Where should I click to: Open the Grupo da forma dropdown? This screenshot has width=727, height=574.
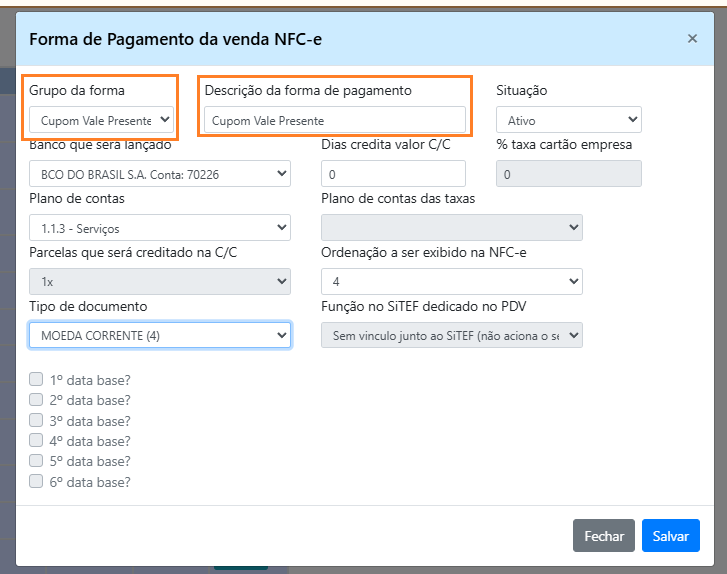click(x=101, y=120)
